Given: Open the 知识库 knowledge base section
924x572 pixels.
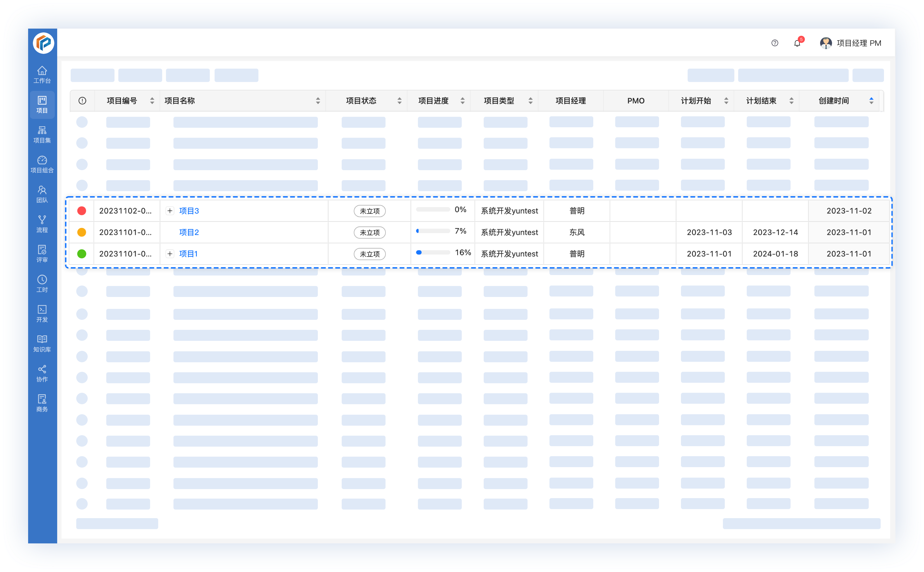Looking at the screenshot, I should click(42, 343).
